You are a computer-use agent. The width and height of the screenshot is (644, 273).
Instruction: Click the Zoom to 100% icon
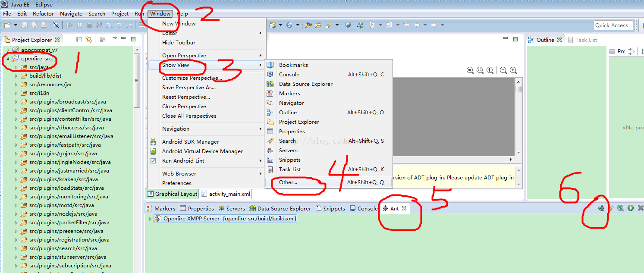490,70
